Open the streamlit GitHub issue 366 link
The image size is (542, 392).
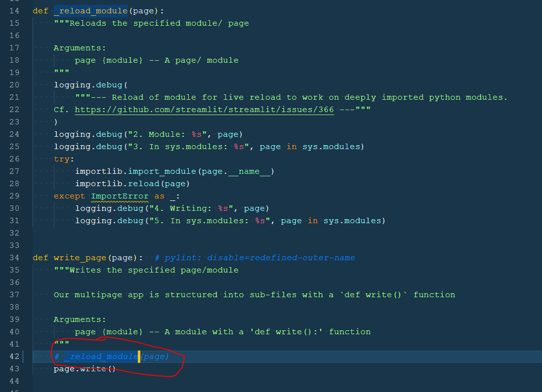coord(204,110)
